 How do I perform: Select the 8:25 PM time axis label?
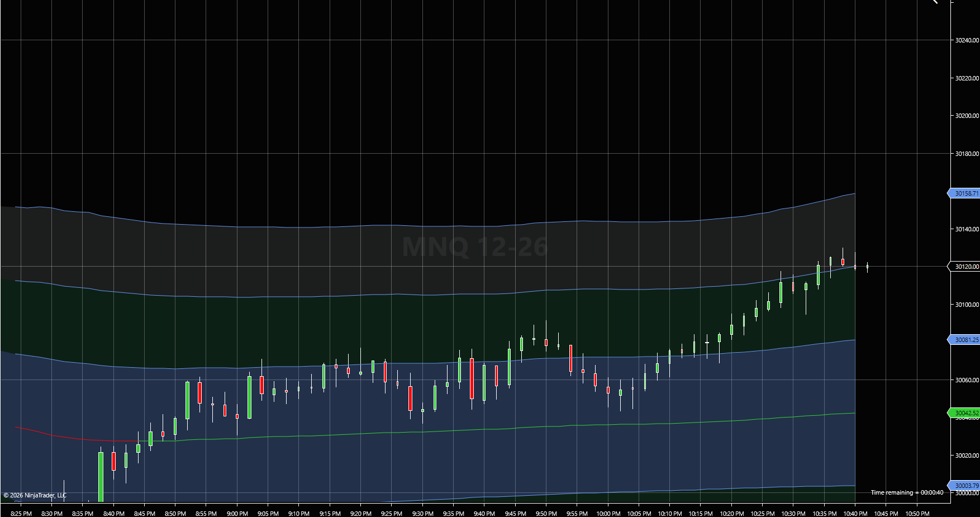point(21,514)
